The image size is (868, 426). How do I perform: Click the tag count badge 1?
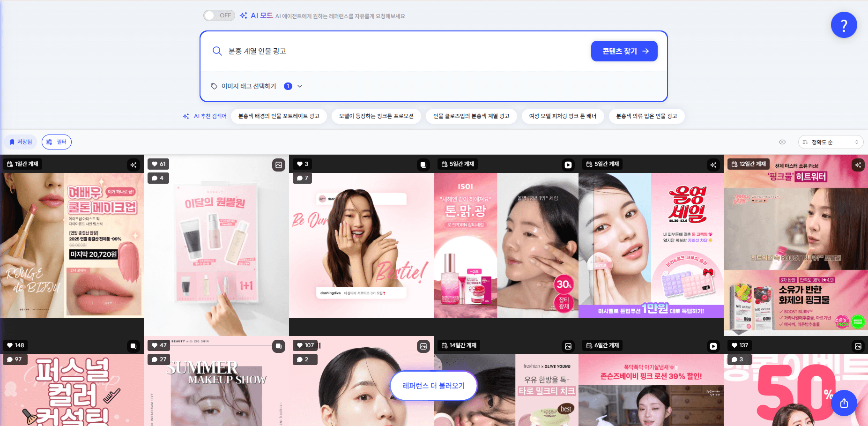pyautogui.click(x=288, y=86)
